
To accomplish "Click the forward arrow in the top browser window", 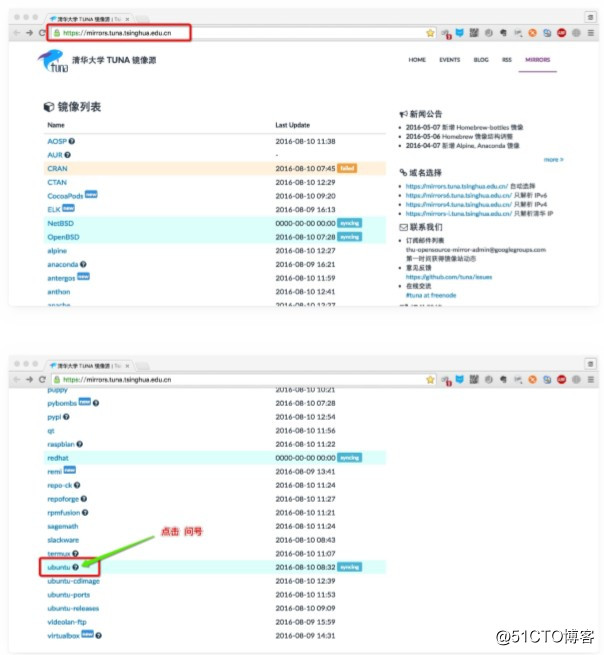I will [29, 33].
